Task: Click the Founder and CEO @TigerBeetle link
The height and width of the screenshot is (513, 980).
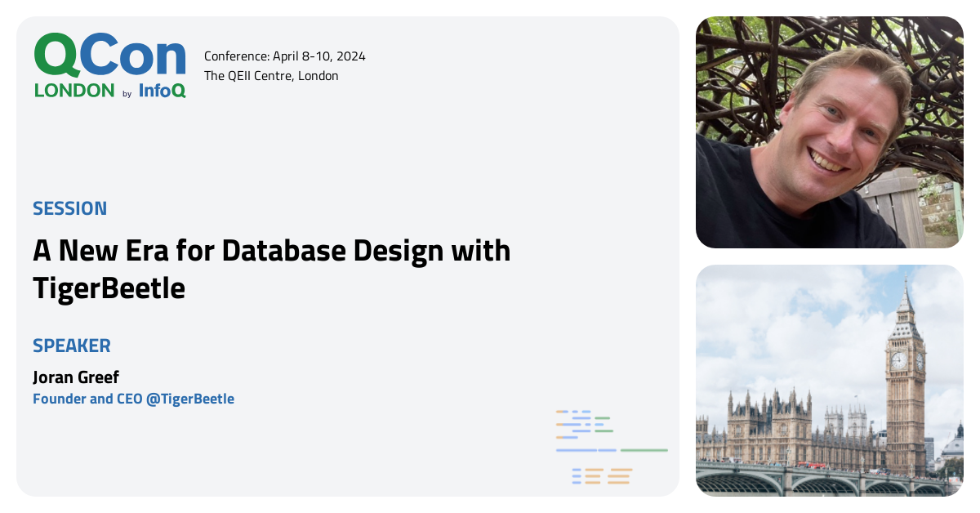Action: [133, 399]
